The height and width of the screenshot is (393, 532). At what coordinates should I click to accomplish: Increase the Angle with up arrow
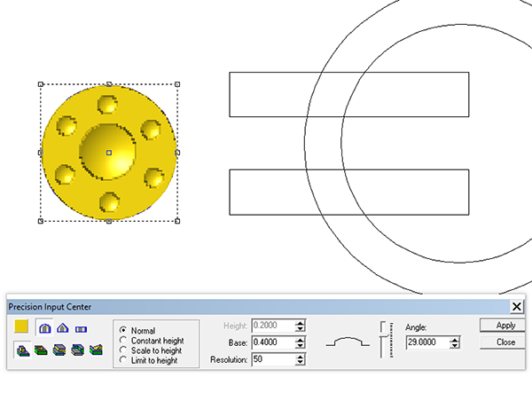(x=455, y=340)
